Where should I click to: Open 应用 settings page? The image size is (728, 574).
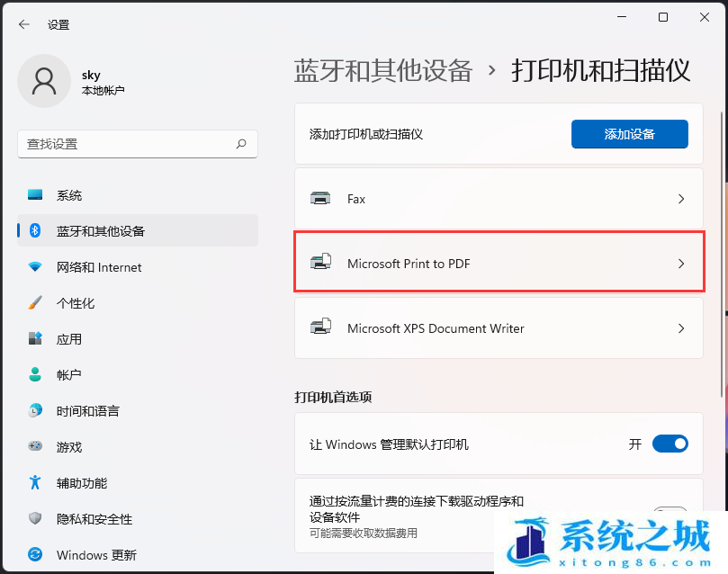[138, 339]
